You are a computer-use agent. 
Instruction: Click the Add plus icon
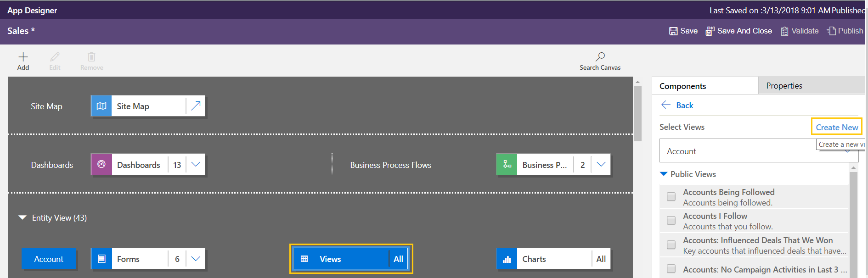[23, 57]
